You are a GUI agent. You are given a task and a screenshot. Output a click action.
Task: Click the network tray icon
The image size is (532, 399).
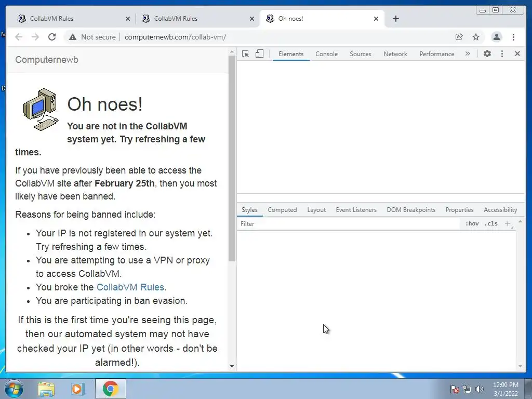click(467, 389)
